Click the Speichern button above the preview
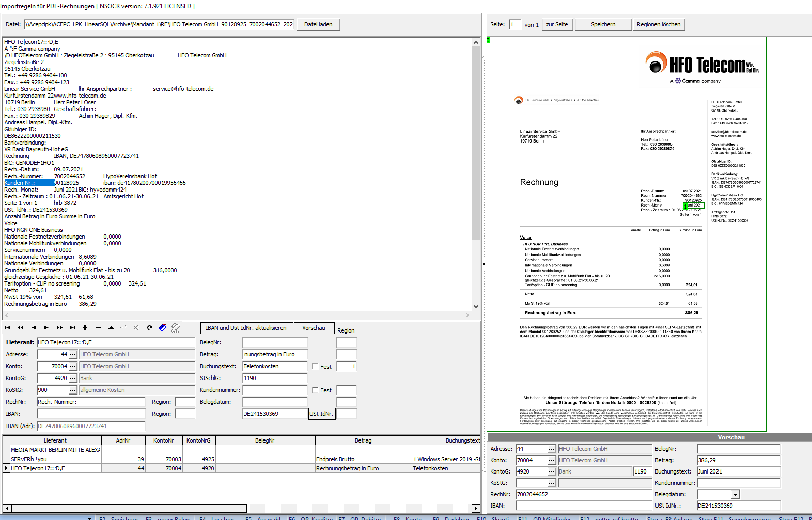The width and height of the screenshot is (812, 520). (603, 24)
